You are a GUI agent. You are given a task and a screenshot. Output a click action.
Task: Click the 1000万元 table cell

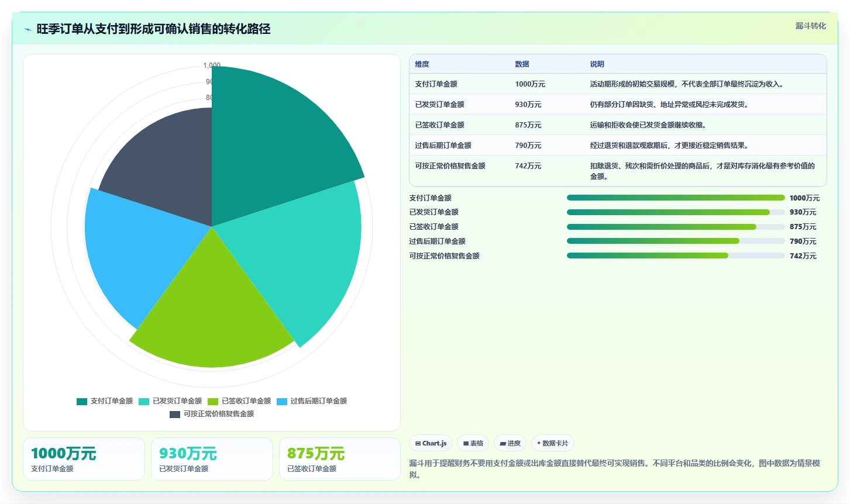point(530,84)
